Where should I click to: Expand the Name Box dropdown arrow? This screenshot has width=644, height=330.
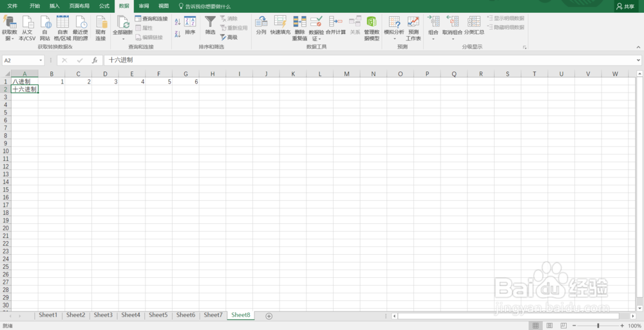point(41,60)
